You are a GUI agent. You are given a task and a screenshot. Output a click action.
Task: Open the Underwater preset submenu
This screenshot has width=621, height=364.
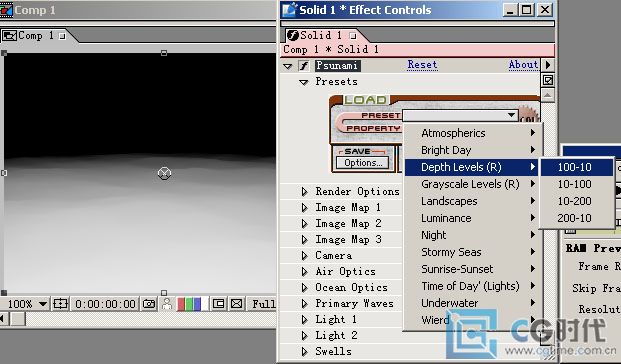point(471,303)
